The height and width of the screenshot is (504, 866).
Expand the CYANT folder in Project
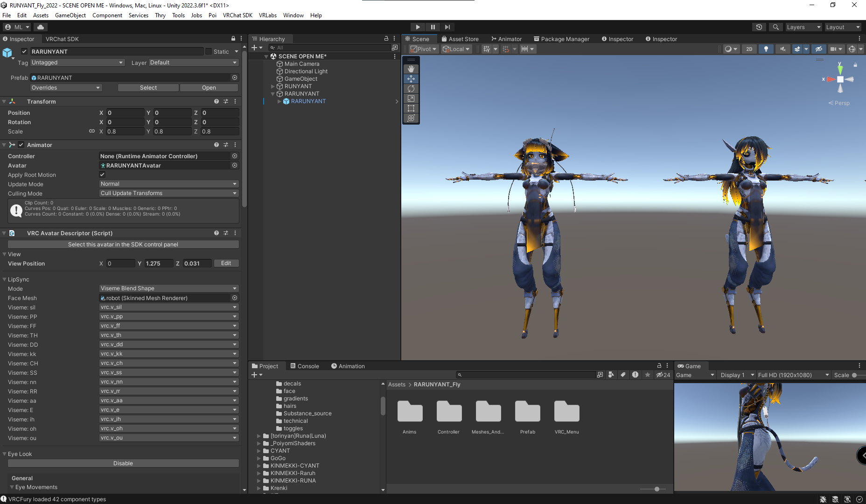tap(258, 451)
